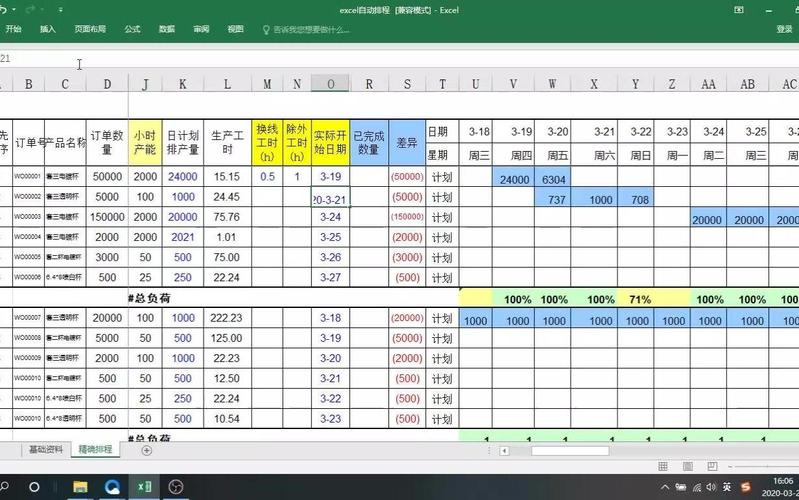The width and height of the screenshot is (799, 500).
Task: Click order quantity cell 150000
Action: (x=107, y=217)
